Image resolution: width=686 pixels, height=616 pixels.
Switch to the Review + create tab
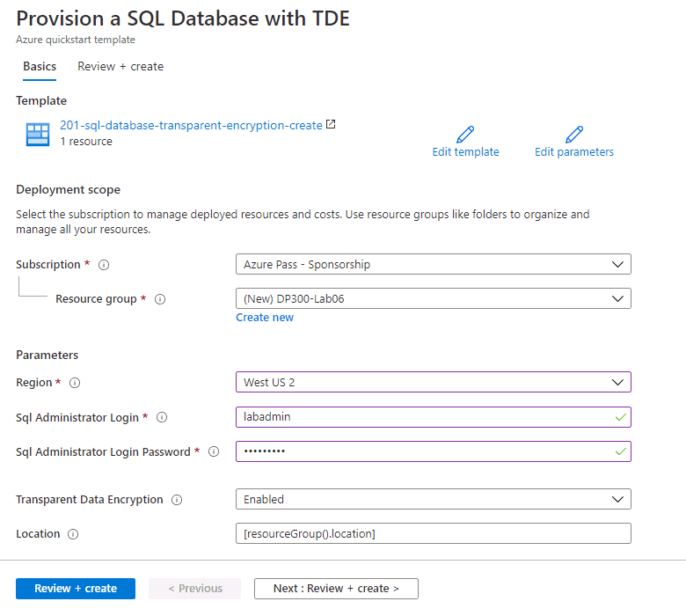120,67
